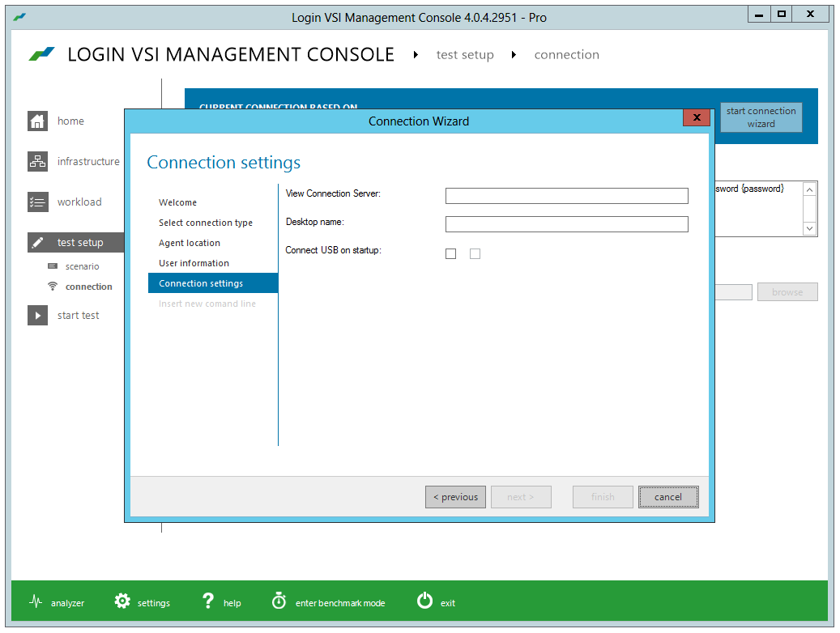
Task: Click the LOGIN VSI MANAGEMENT CONSOLE header text
Action: [x=231, y=54]
